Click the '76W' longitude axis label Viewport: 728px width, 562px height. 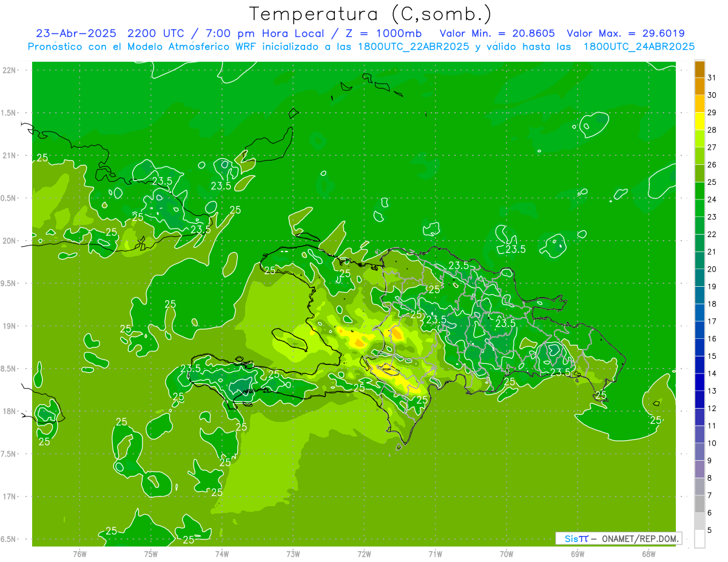79,554
